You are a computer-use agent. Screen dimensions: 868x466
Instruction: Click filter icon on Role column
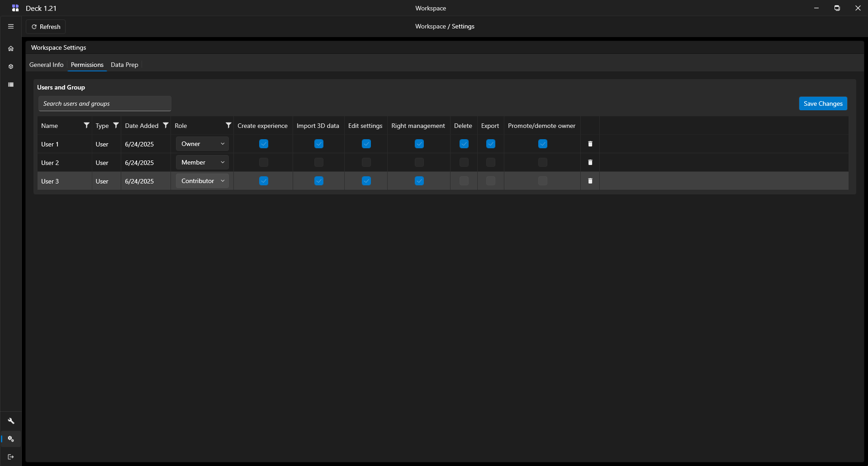(228, 126)
